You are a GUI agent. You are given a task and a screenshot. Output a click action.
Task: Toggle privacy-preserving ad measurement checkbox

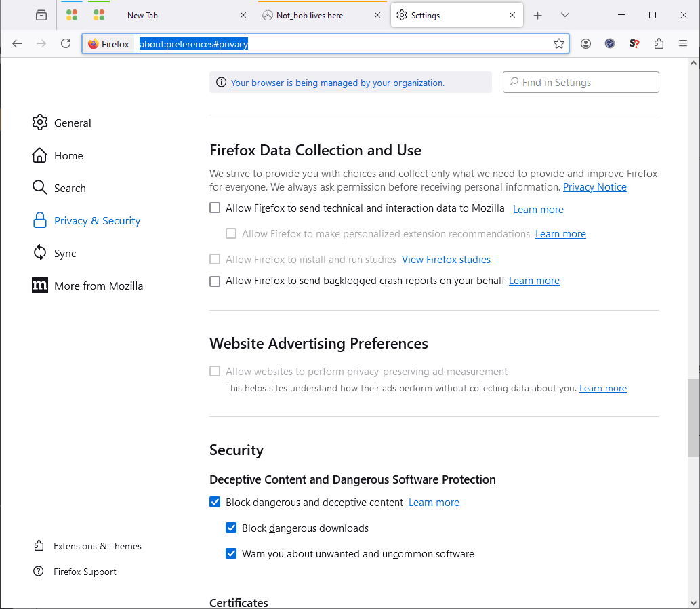(215, 371)
